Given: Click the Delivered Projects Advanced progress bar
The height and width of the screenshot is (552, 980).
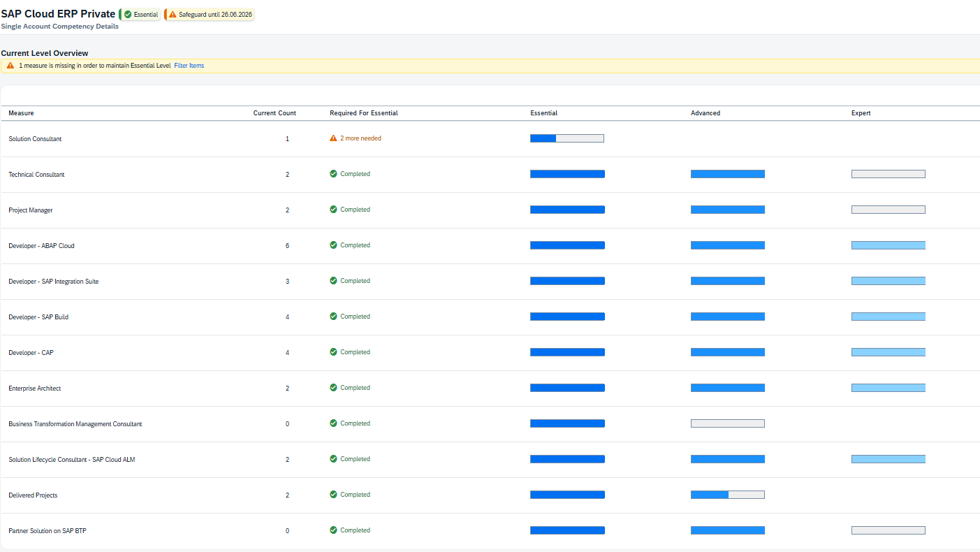Looking at the screenshot, I should pyautogui.click(x=727, y=495).
